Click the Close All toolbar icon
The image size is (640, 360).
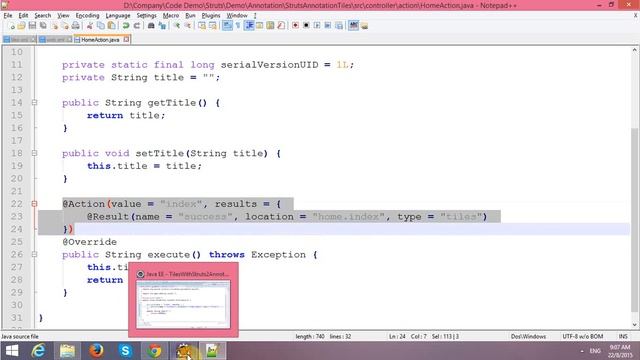[x=65, y=26]
